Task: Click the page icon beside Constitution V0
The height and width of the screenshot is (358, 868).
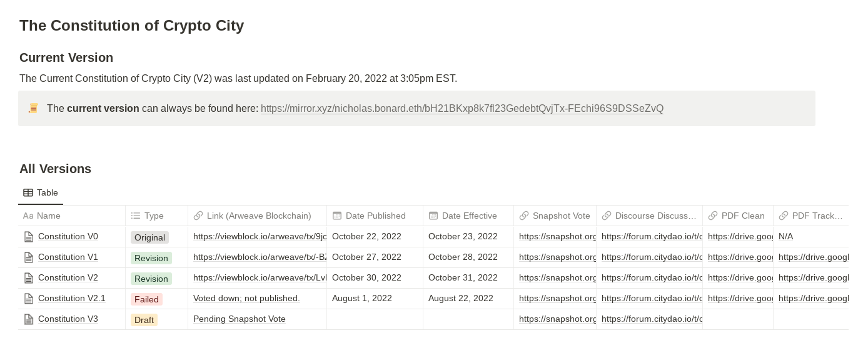Action: pyautogui.click(x=28, y=237)
